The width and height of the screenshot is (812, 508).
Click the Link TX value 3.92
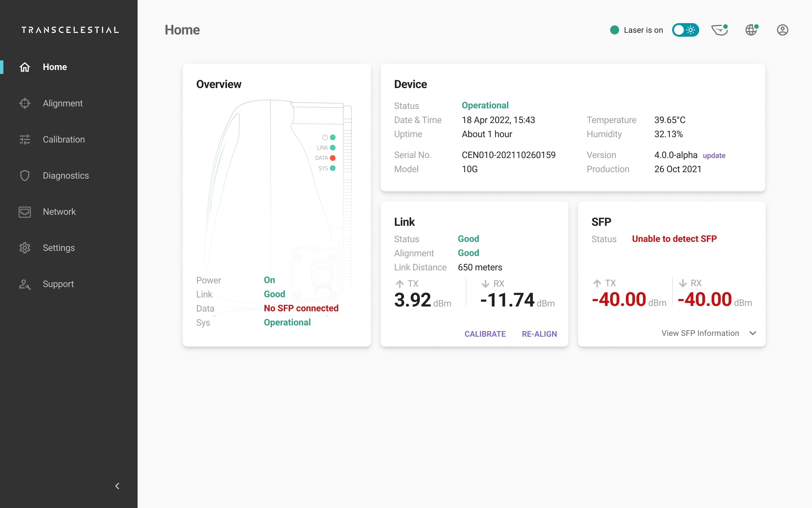tap(412, 300)
